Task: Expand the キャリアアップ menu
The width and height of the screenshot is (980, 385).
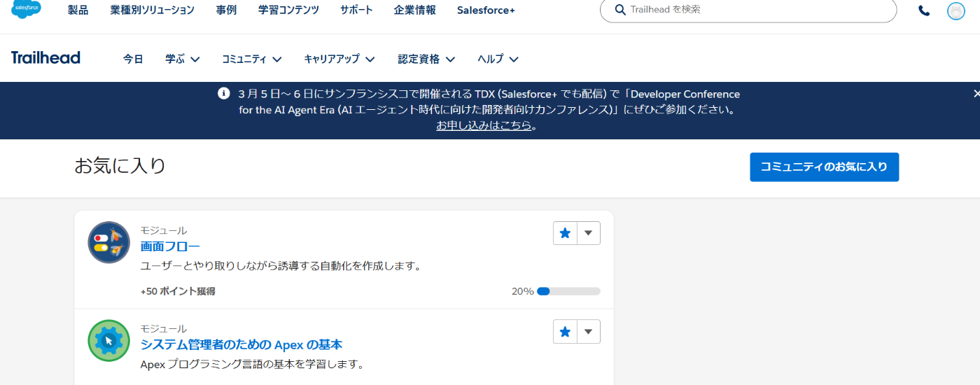Action: coord(339,59)
